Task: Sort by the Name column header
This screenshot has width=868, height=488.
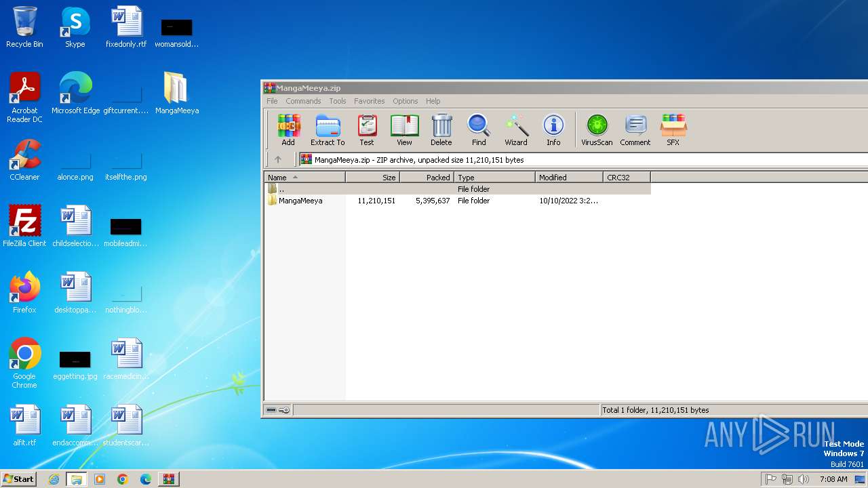Action: point(304,178)
